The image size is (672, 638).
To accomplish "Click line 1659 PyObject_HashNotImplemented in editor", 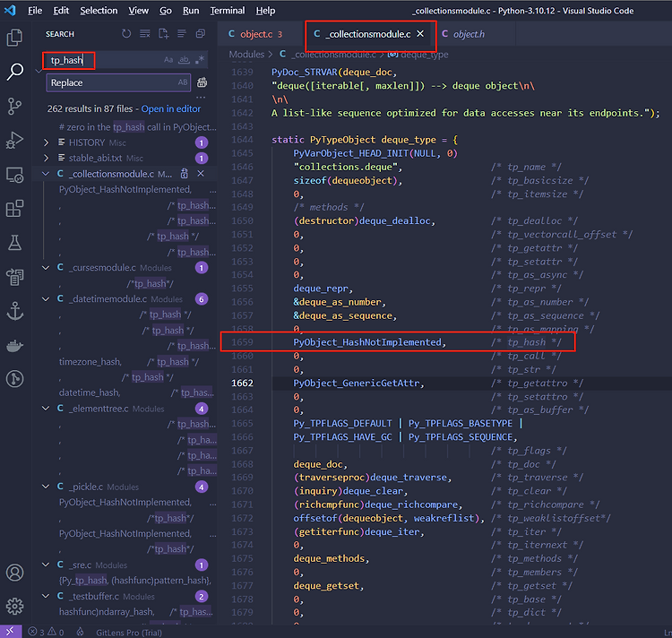I will [x=369, y=342].
